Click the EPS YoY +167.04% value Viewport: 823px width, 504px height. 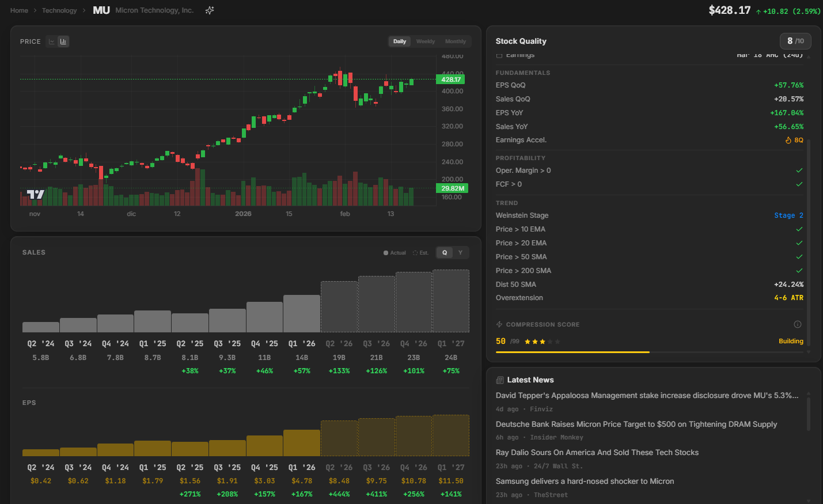787,113
